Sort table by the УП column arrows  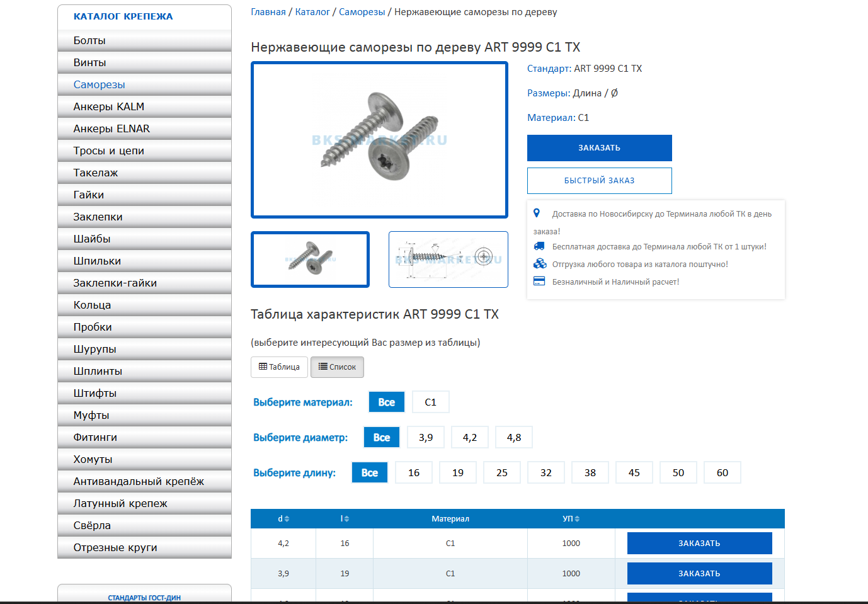tap(577, 519)
